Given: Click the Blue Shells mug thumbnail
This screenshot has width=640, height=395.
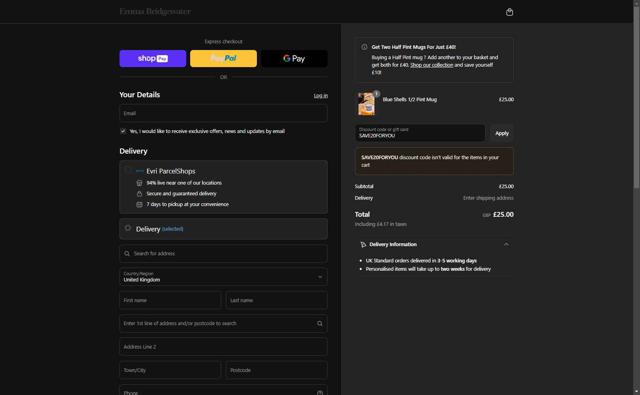Looking at the screenshot, I should point(366,104).
